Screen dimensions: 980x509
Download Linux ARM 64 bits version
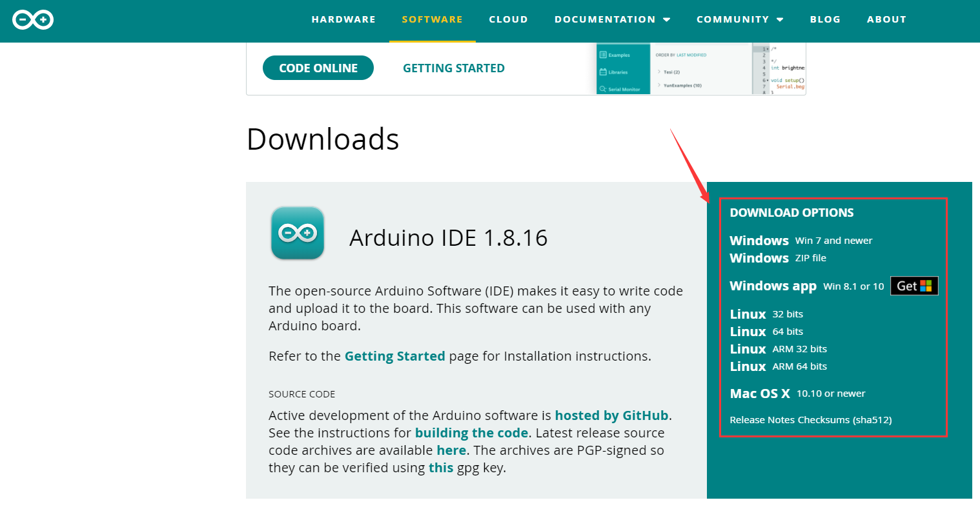(779, 366)
